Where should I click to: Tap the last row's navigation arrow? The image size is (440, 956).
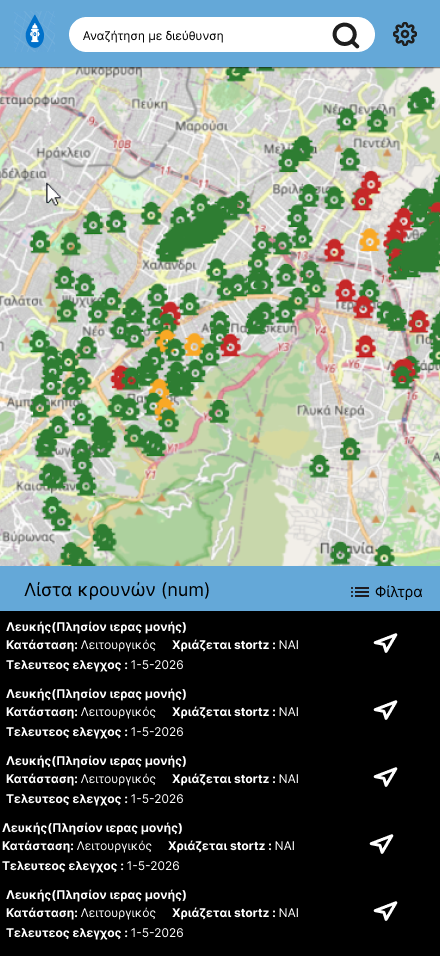[x=385, y=911]
